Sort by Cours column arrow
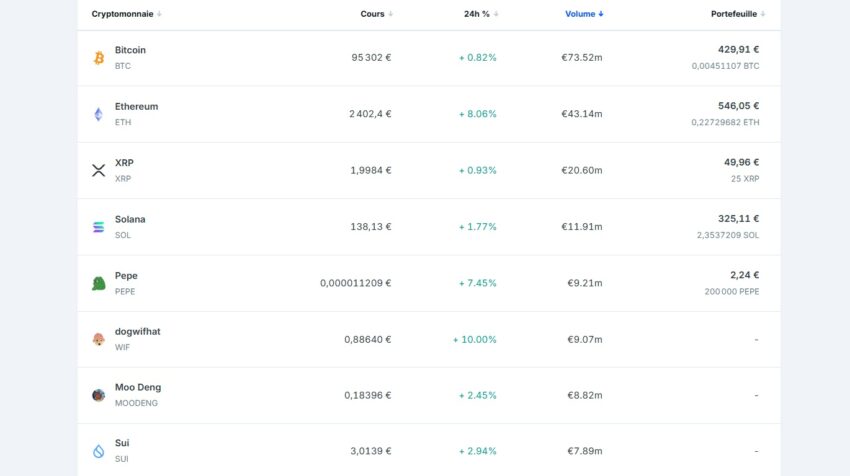 point(390,14)
